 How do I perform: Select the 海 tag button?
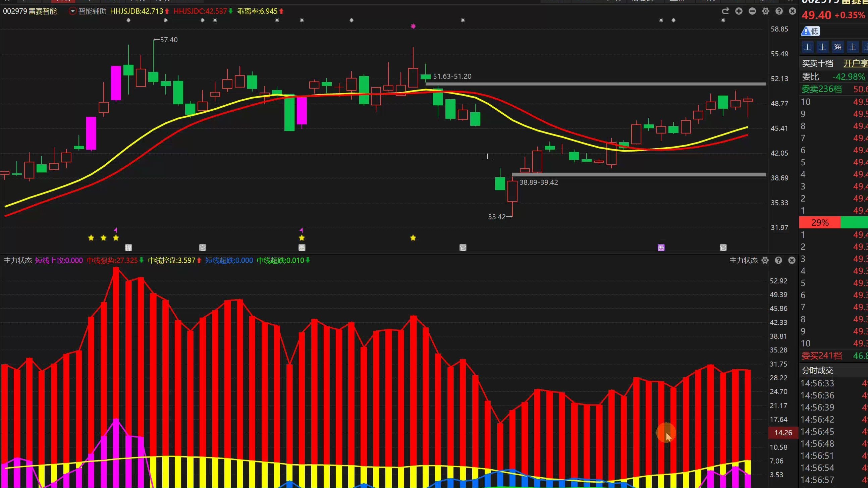click(838, 47)
